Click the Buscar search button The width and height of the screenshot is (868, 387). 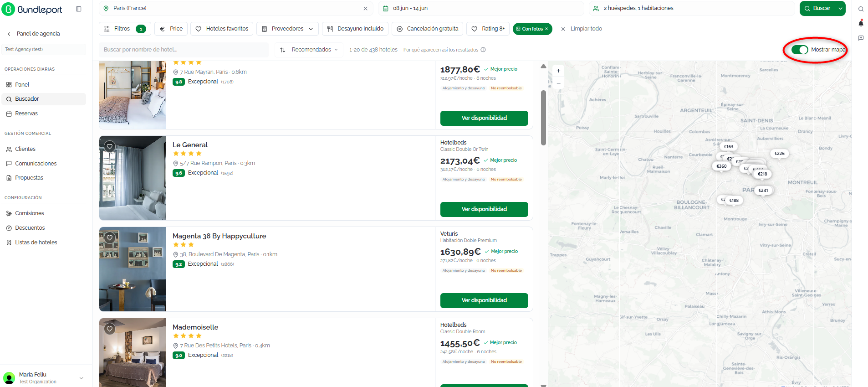tap(817, 8)
